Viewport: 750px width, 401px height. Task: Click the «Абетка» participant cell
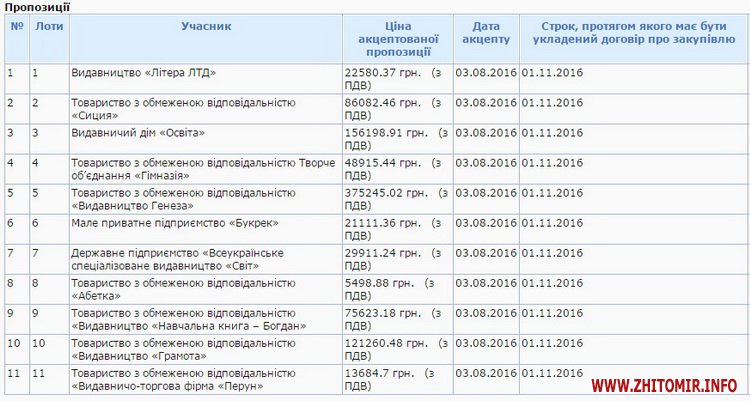[x=183, y=289]
